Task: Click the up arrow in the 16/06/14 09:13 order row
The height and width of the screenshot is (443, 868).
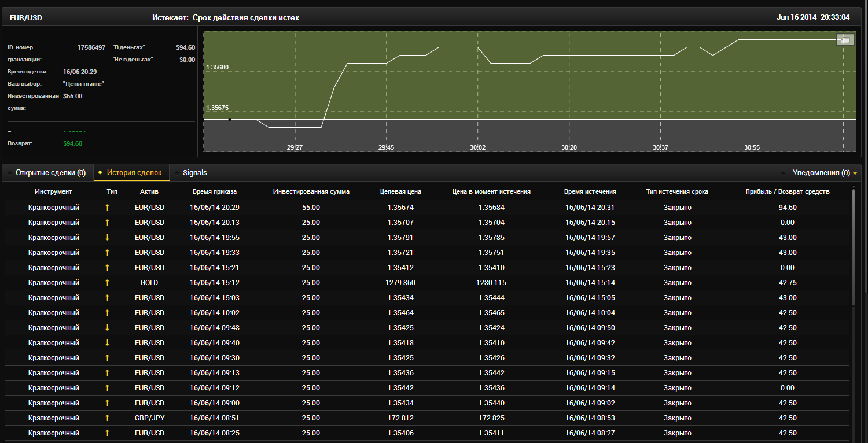Action: pyautogui.click(x=107, y=373)
